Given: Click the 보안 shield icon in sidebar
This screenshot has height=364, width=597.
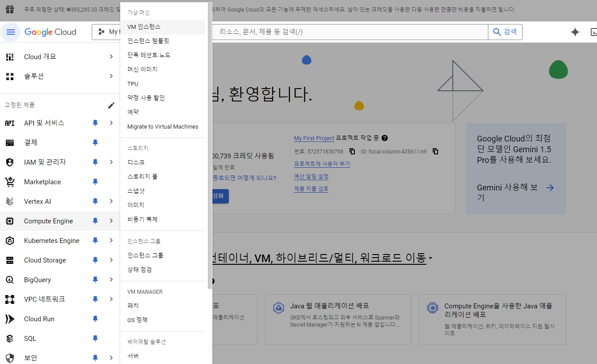Looking at the screenshot, I should pos(10,358).
